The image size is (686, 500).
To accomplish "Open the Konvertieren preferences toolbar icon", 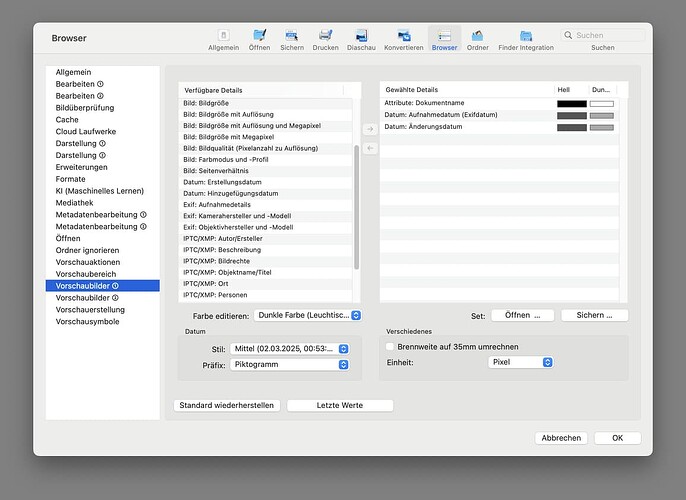I will click(x=404, y=39).
